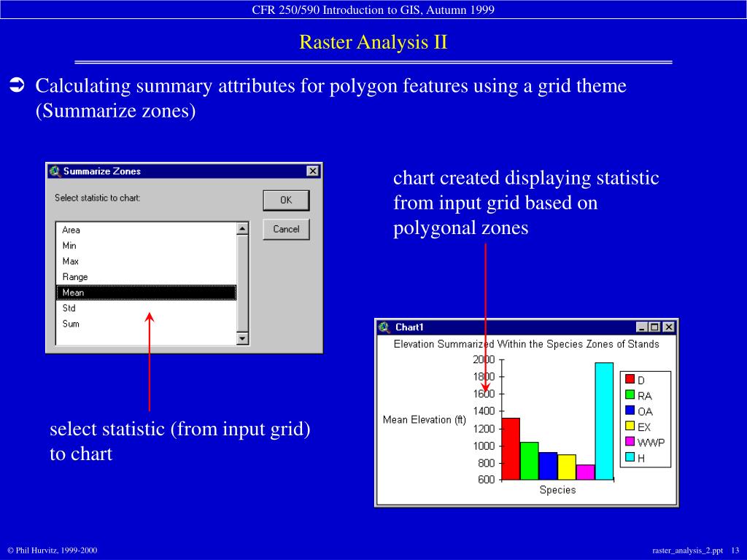Click the green RA legend swatch
747x560 pixels.
pyautogui.click(x=630, y=394)
